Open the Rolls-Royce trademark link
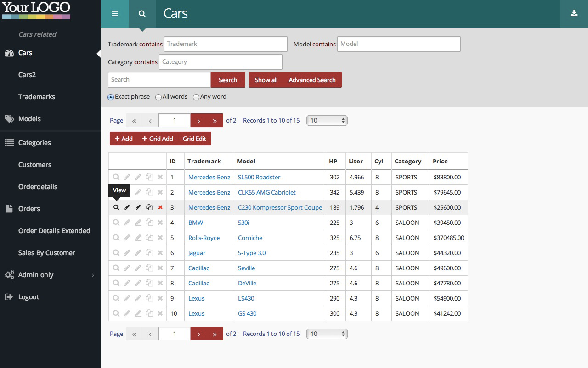Screen dimensions: 588x368 (x=204, y=238)
